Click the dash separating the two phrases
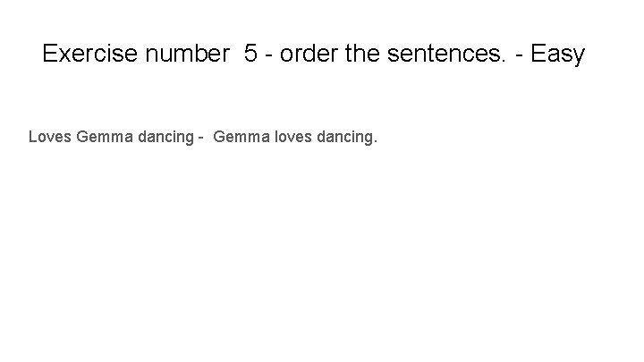Image resolution: width=644 pixels, height=362 pixels. point(200,138)
